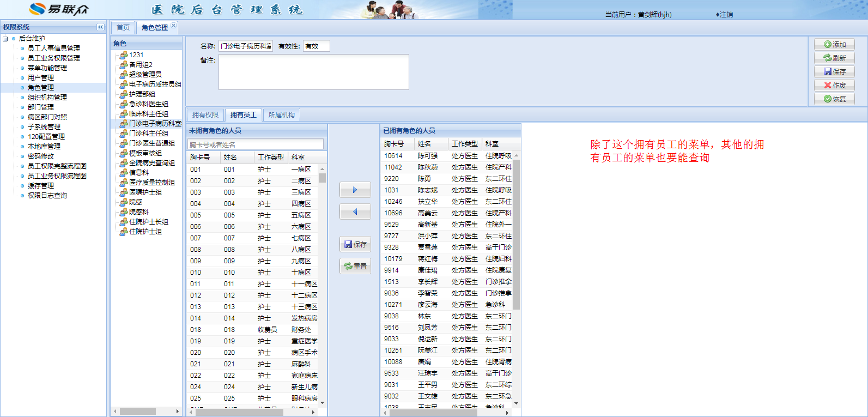The image size is (868, 417).
Task: Open 子系统管理
Action: pyautogui.click(x=44, y=127)
